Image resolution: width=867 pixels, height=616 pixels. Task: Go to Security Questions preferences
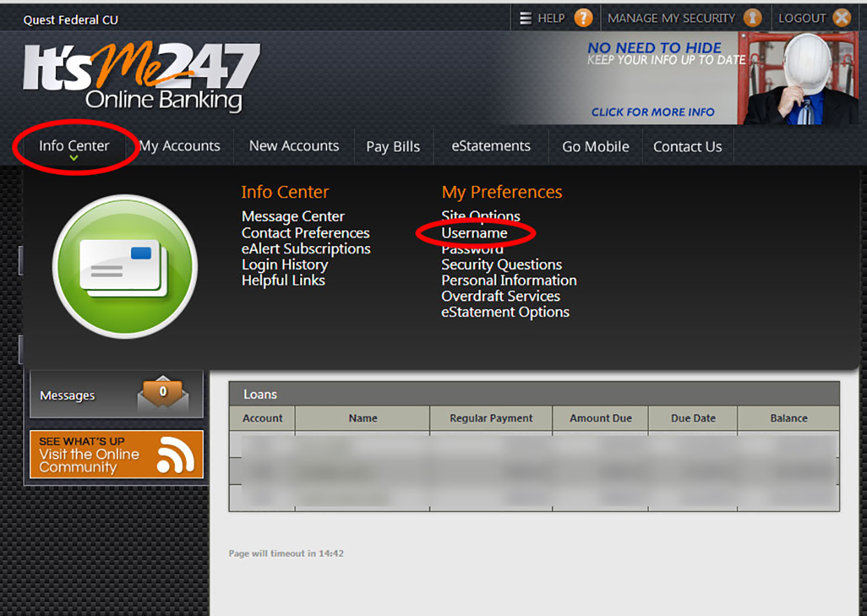(501, 264)
